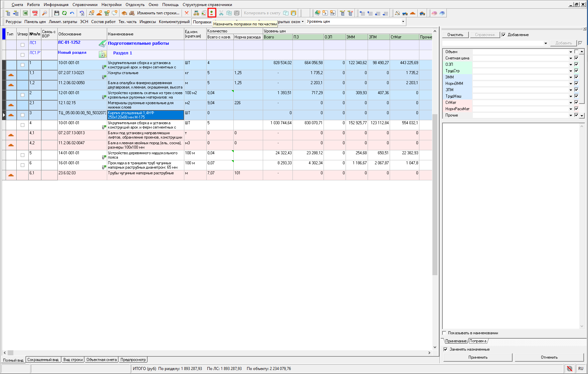Uncheck Заменять назначенные option
Screen dimensions: 588x374
[x=445, y=349]
